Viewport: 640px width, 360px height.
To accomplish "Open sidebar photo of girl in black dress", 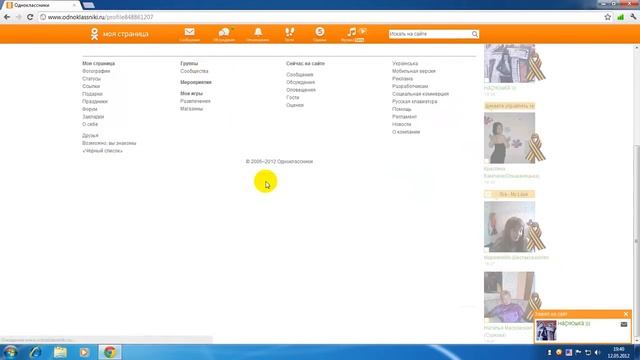I will (509, 138).
